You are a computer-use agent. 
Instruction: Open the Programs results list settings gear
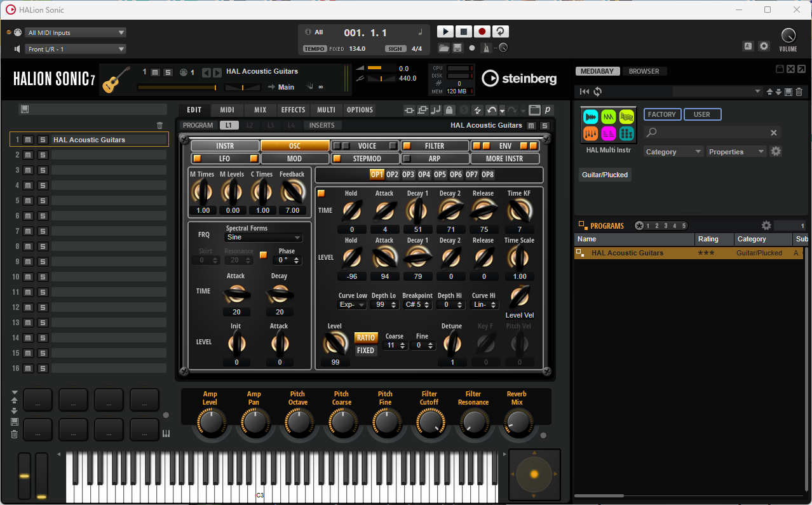pyautogui.click(x=766, y=226)
